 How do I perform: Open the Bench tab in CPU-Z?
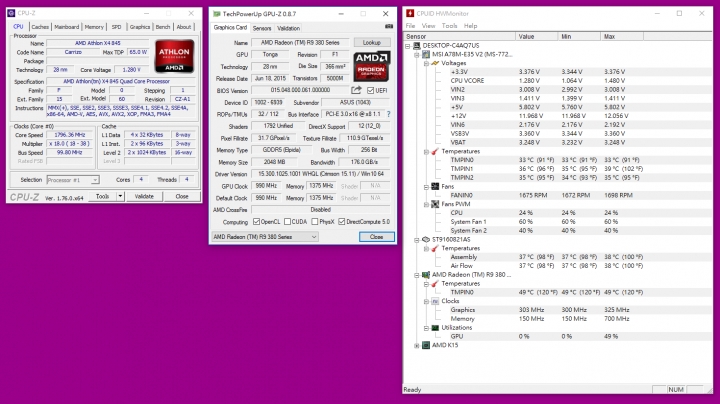click(x=163, y=27)
